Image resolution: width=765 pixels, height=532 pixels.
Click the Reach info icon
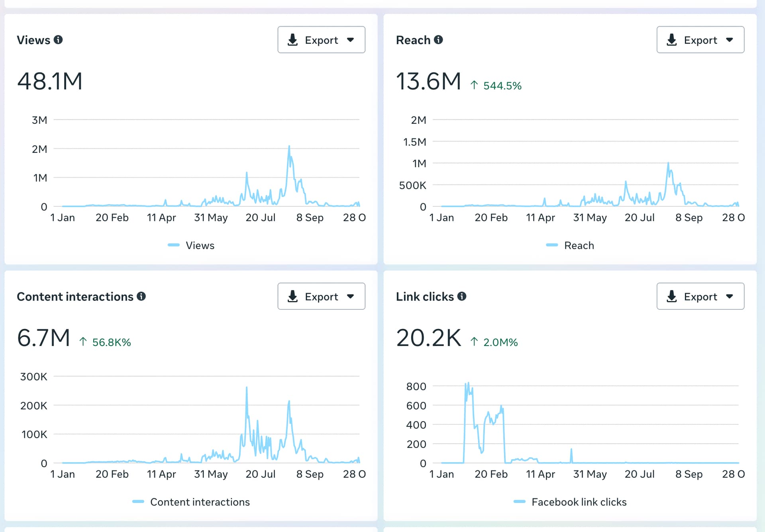(438, 40)
